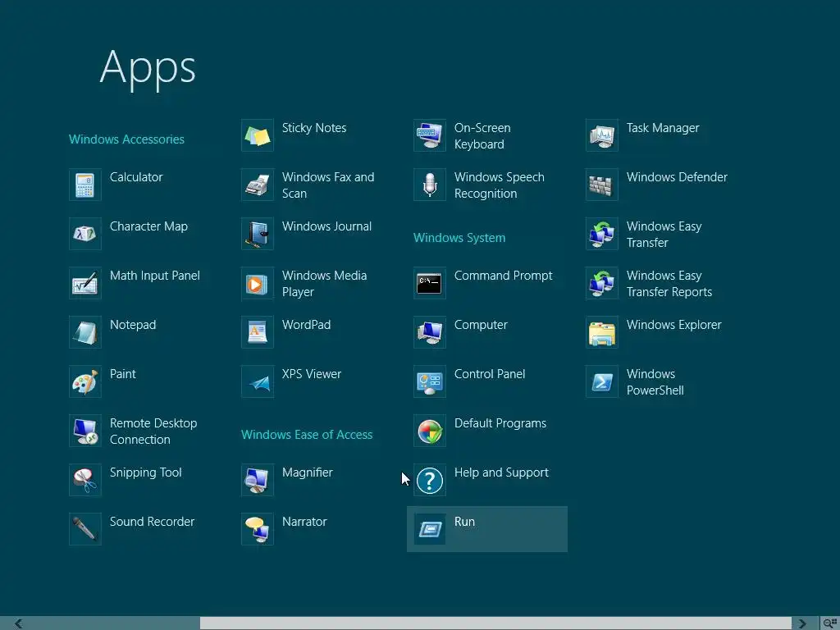Open the Command Prompt icon

click(430, 283)
